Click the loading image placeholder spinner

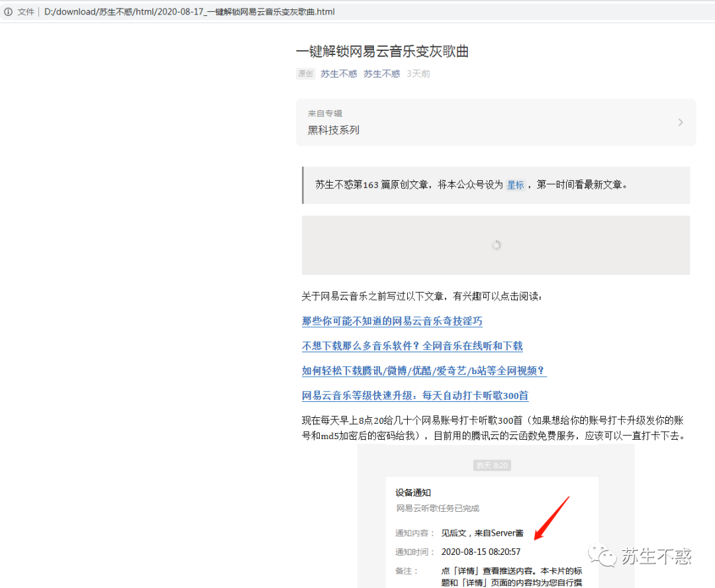[496, 245]
